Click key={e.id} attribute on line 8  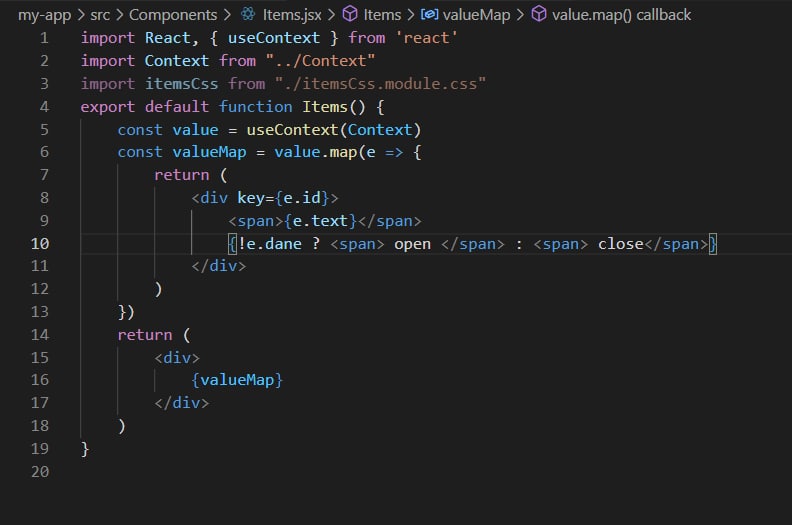[x=283, y=198]
